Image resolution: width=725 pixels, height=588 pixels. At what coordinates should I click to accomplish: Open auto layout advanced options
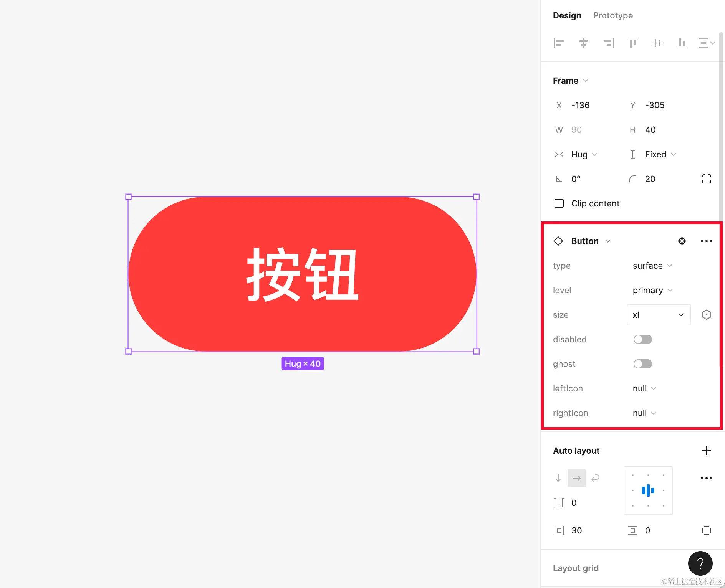click(707, 478)
